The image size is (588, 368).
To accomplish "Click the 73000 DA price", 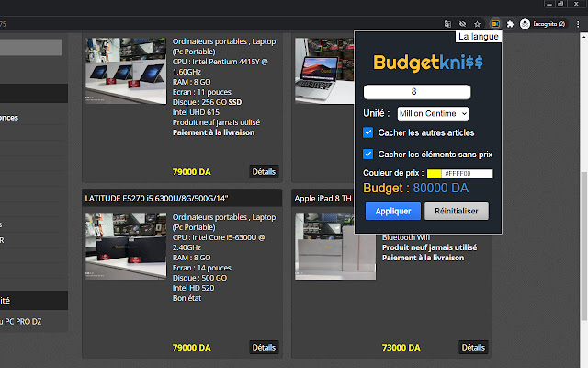I will (401, 348).
